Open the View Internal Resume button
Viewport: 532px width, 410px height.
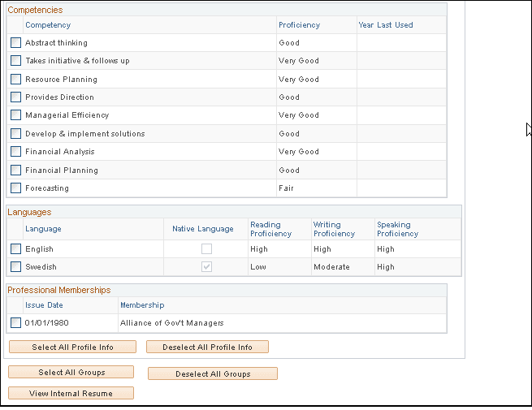tap(71, 394)
